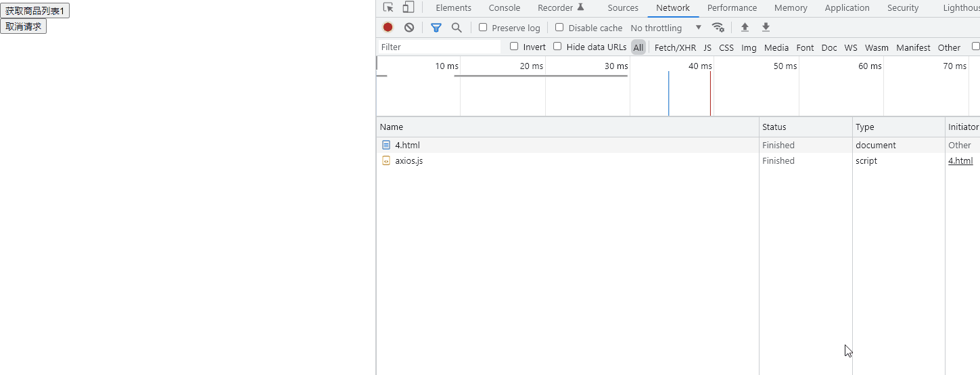Activate the inspect element picker icon
This screenshot has width=980, height=375.
pos(388,7)
